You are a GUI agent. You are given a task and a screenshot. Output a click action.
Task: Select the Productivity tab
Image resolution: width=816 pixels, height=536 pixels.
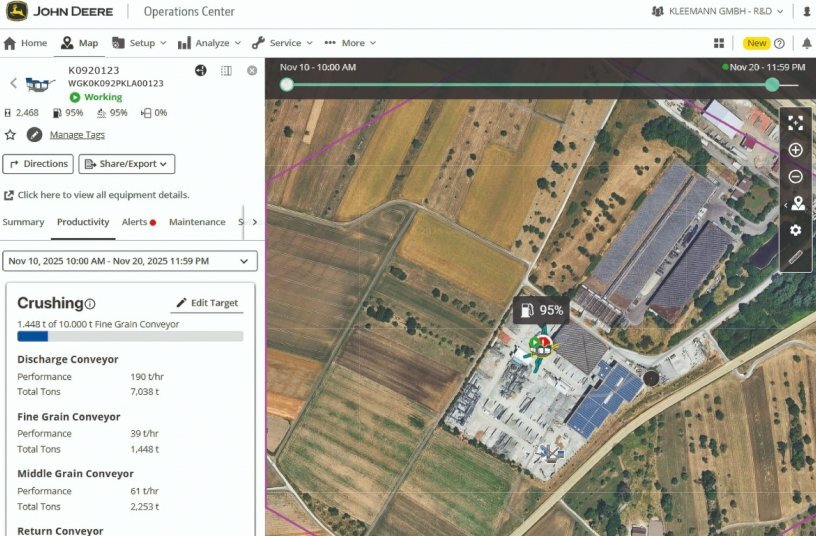tap(83, 222)
